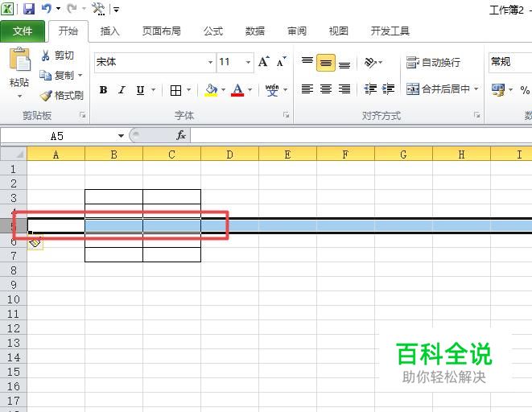
Task: Toggle Italic formatting
Action: [x=122, y=90]
